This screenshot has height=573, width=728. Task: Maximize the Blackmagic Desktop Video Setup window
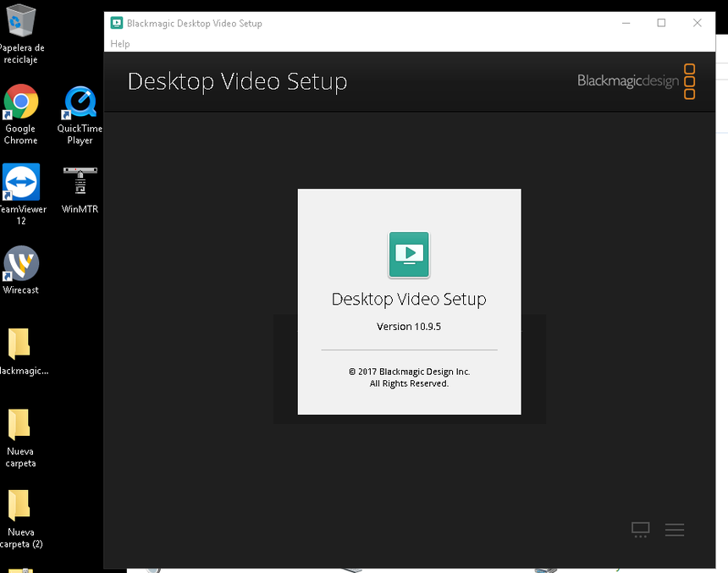pos(661,23)
